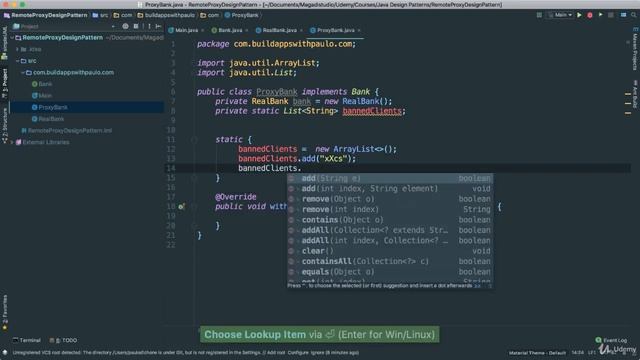Collapse the com.buildappswithpaulo.com package
Screen dimensions: 640x360
pyautogui.click(x=23, y=72)
